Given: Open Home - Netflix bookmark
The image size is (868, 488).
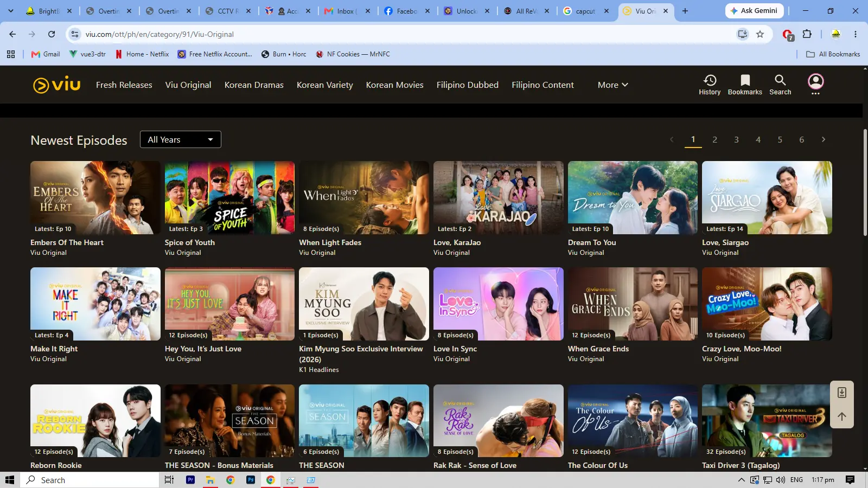Looking at the screenshot, I should coord(142,54).
